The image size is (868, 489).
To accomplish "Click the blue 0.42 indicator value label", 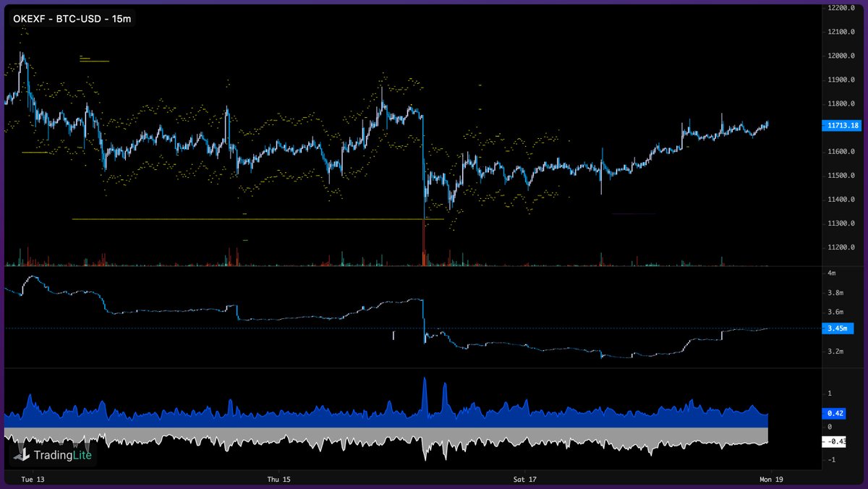I will point(835,414).
